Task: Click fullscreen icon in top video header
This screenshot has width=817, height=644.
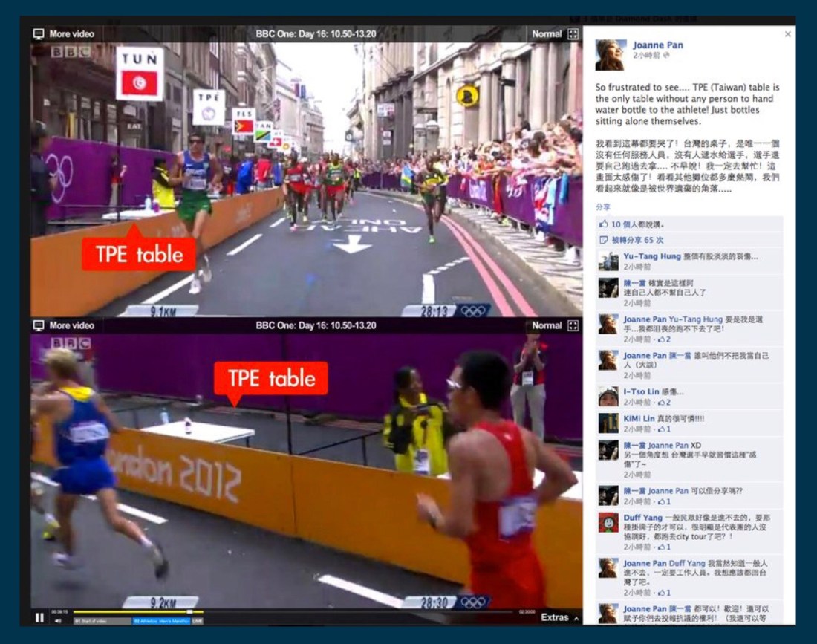Action: [573, 34]
